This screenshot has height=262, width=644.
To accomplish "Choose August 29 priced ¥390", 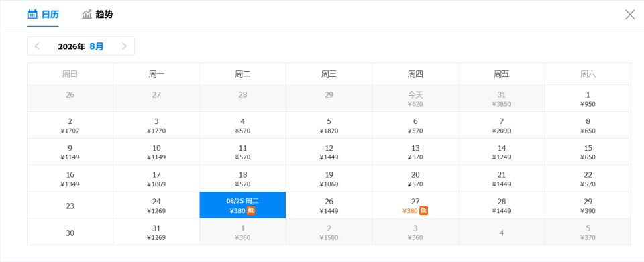I will click(588, 205).
